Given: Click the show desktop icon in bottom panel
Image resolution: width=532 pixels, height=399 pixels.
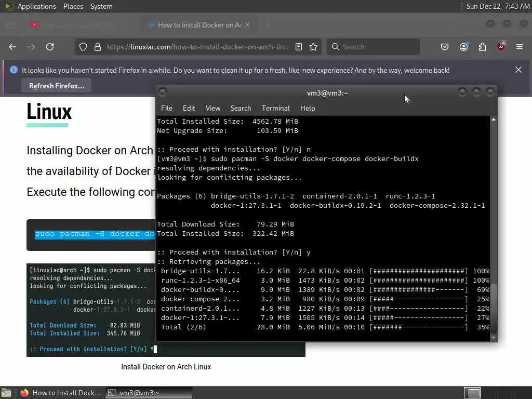Looking at the screenshot, I should 6,393.
